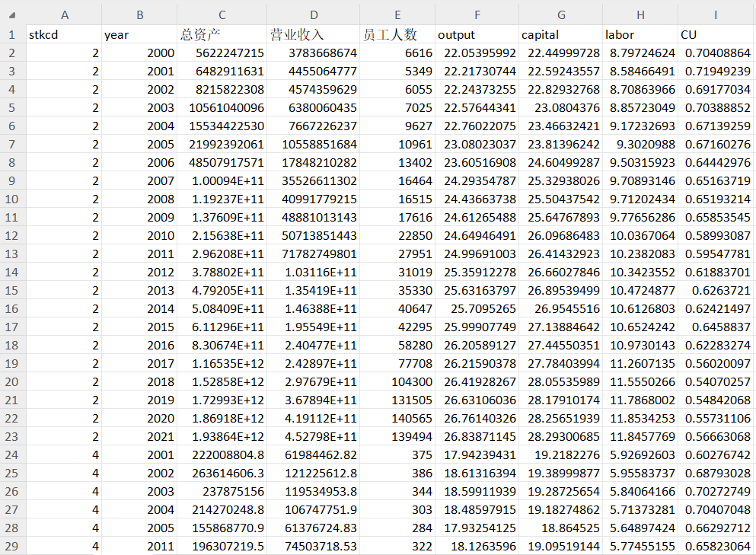Screen dimensions: 756x555
Task: Click the '总资产' header cell
Action: point(222,35)
